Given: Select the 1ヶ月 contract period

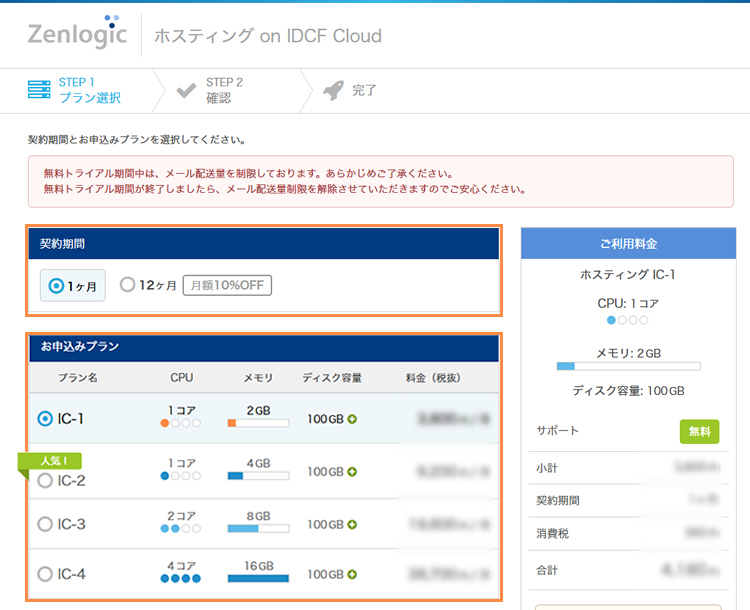Looking at the screenshot, I should click(73, 286).
